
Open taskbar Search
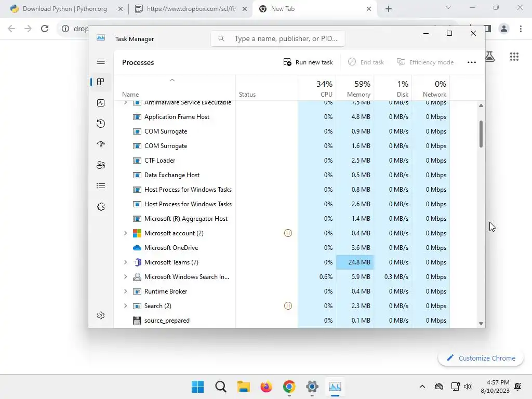pyautogui.click(x=220, y=387)
